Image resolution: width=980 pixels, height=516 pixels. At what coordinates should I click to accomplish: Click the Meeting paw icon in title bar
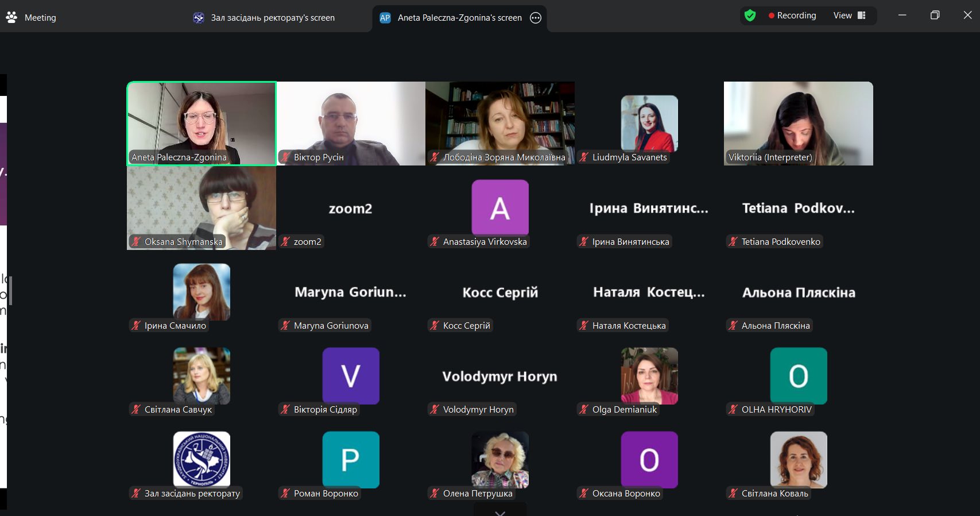(11, 17)
